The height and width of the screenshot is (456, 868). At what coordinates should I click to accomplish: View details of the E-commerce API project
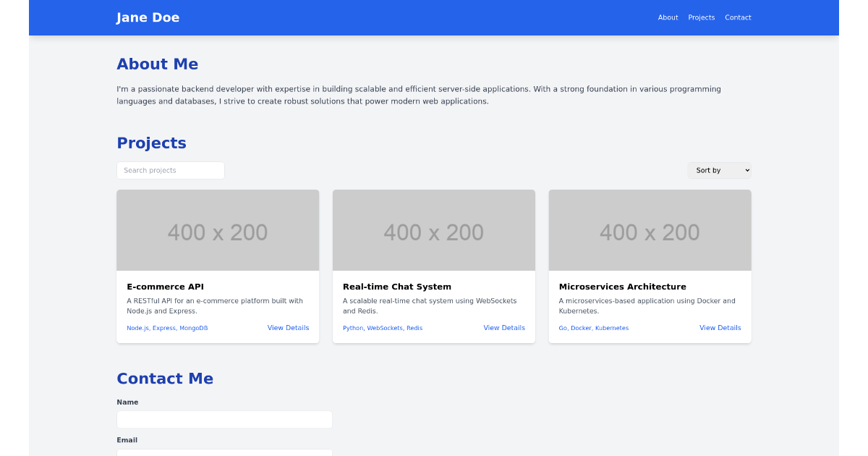coord(288,327)
